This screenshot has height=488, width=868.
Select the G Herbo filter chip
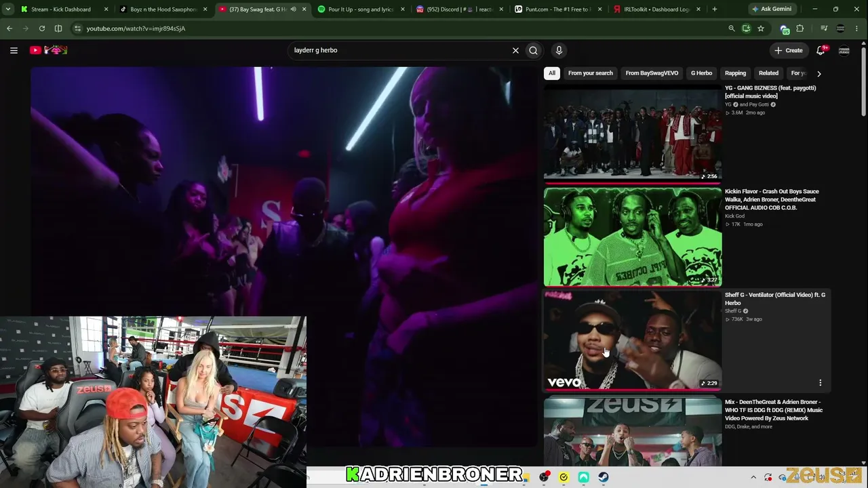coord(701,73)
